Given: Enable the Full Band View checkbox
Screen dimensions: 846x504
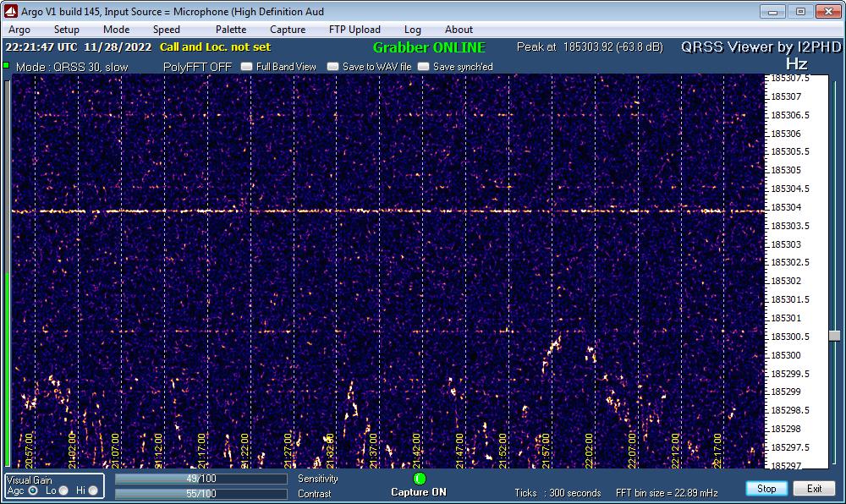Looking at the screenshot, I should [246, 66].
